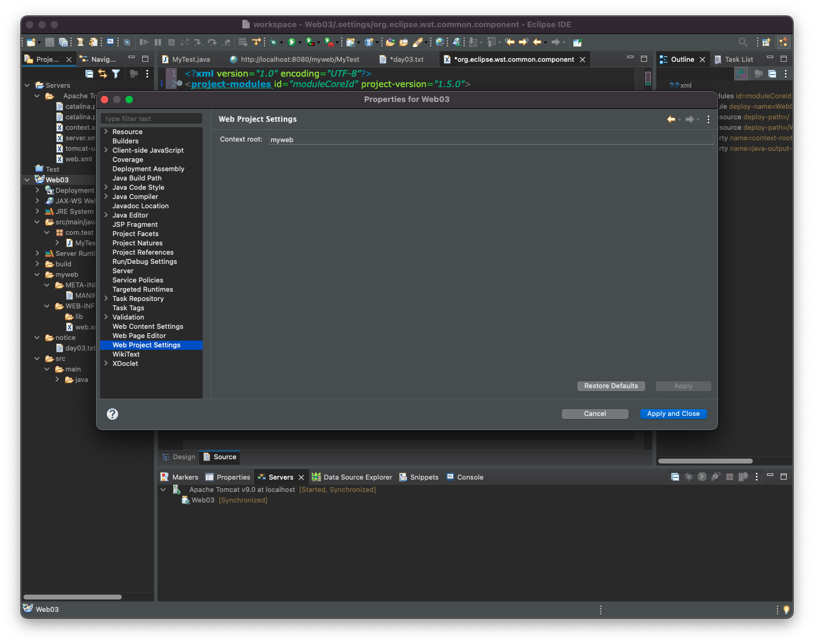Open the Run button dropdown arrow
The image size is (814, 644).
click(300, 43)
